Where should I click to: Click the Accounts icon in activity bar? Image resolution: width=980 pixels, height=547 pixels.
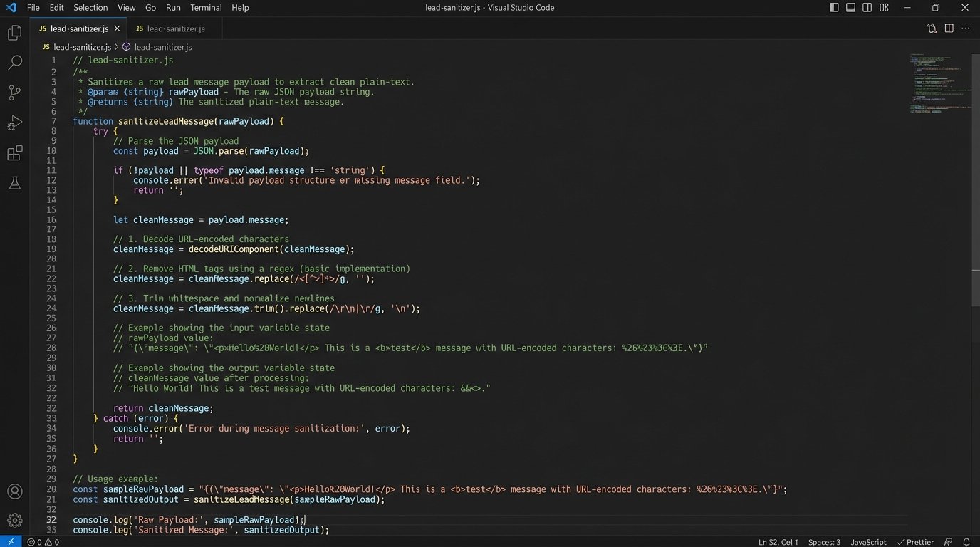pos(14,491)
